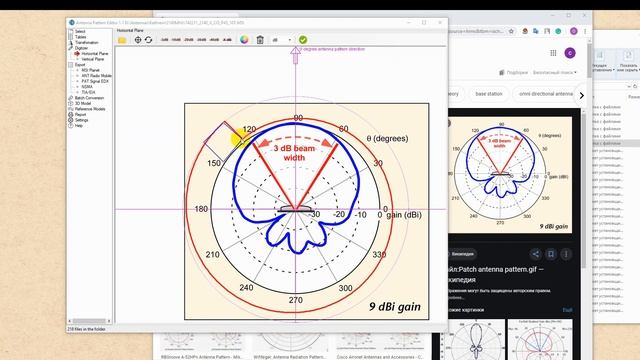This screenshot has width=640, height=360.
Task: Open Settings in the side tree
Action: click(x=81, y=120)
